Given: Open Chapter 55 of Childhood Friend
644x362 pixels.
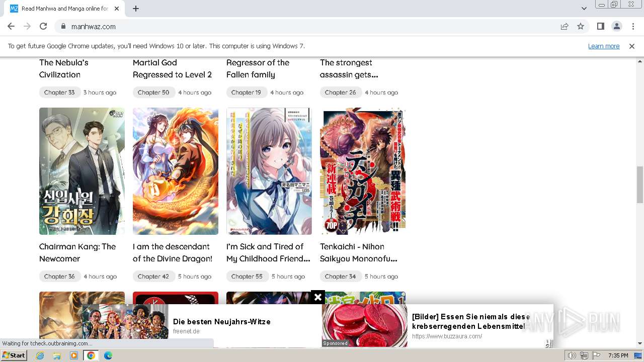Looking at the screenshot, I should 247,277.
